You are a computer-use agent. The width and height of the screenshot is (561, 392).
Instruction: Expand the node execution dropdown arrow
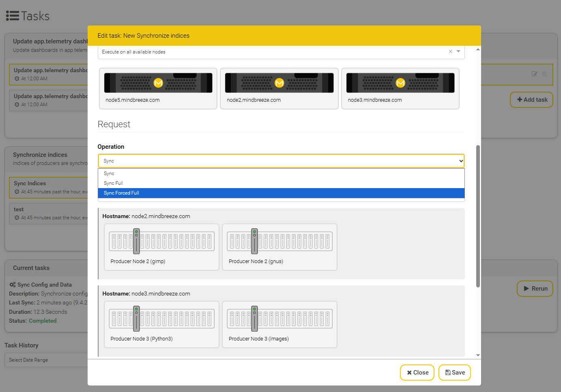tap(458, 51)
